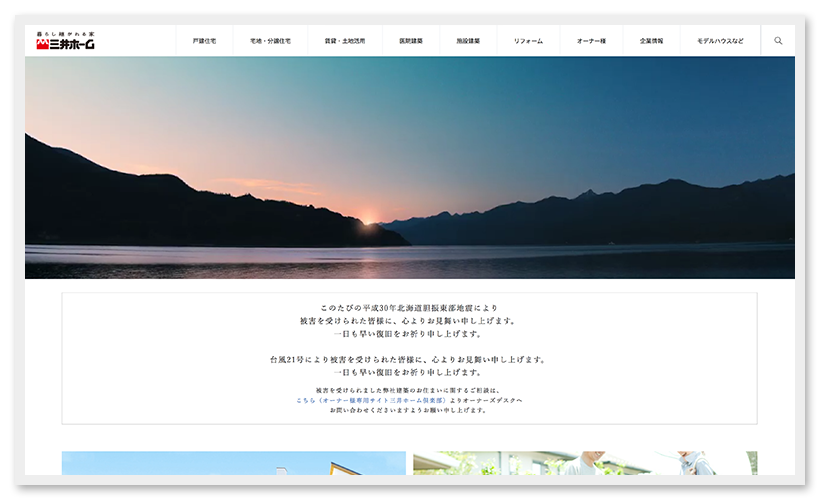Go to 賃貸・土地活用 in the navigation
The width and height of the screenshot is (820, 500).
(x=343, y=41)
